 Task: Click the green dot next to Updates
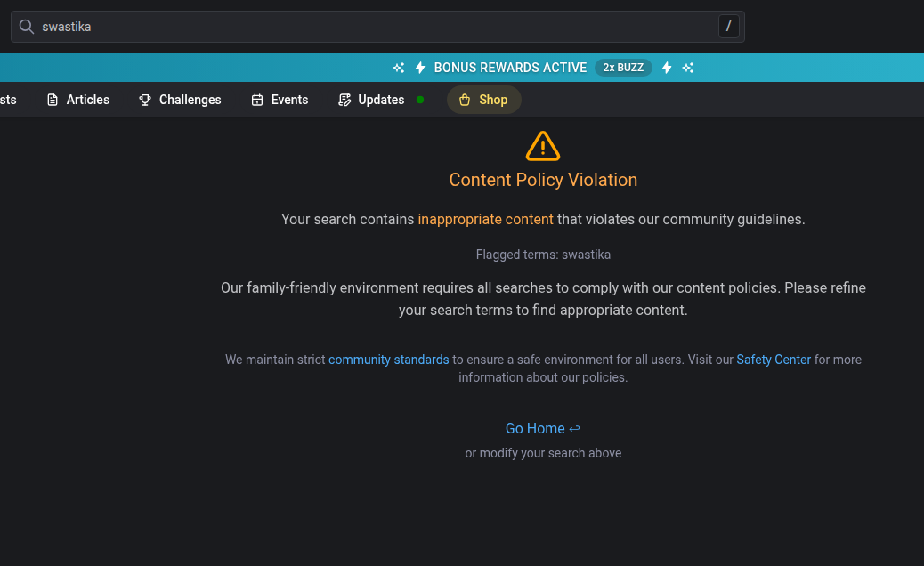420,100
